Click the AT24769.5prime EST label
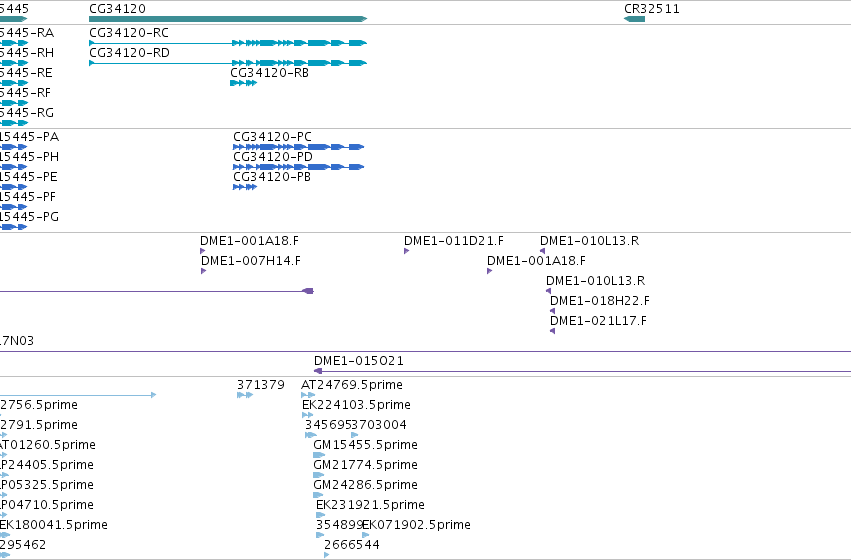 (352, 385)
